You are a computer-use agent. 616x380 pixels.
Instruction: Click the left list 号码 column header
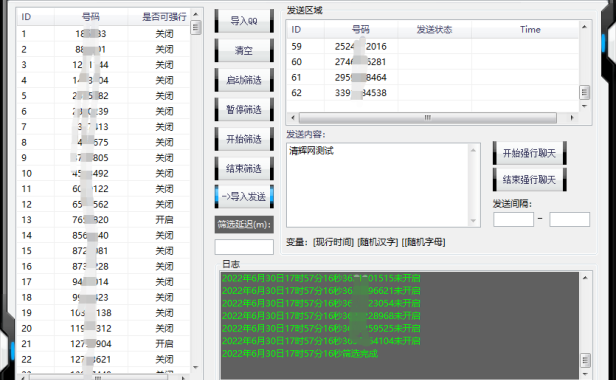(x=91, y=17)
